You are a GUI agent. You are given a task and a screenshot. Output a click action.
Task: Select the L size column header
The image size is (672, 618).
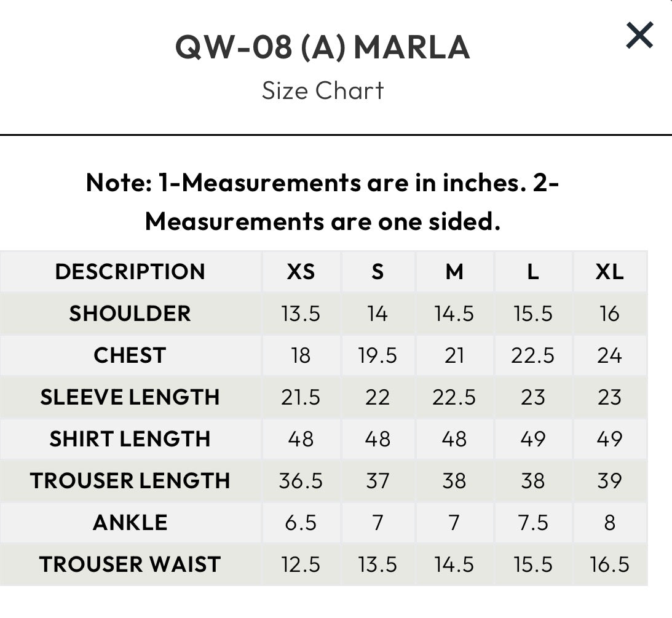532,272
